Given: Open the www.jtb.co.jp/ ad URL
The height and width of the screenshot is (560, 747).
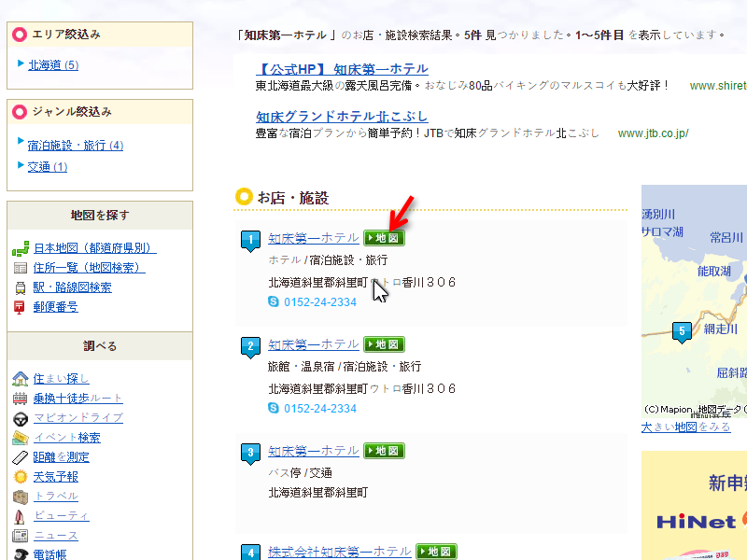Looking at the screenshot, I should pyautogui.click(x=653, y=133).
